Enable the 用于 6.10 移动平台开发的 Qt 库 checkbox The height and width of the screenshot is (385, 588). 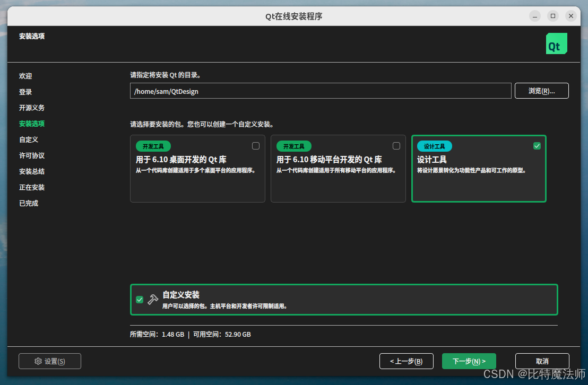396,145
